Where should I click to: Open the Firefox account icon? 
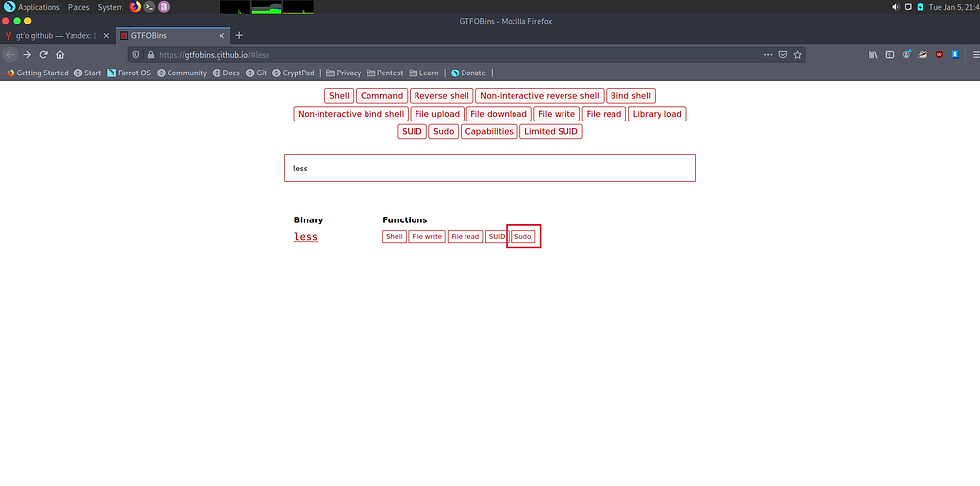click(x=906, y=54)
